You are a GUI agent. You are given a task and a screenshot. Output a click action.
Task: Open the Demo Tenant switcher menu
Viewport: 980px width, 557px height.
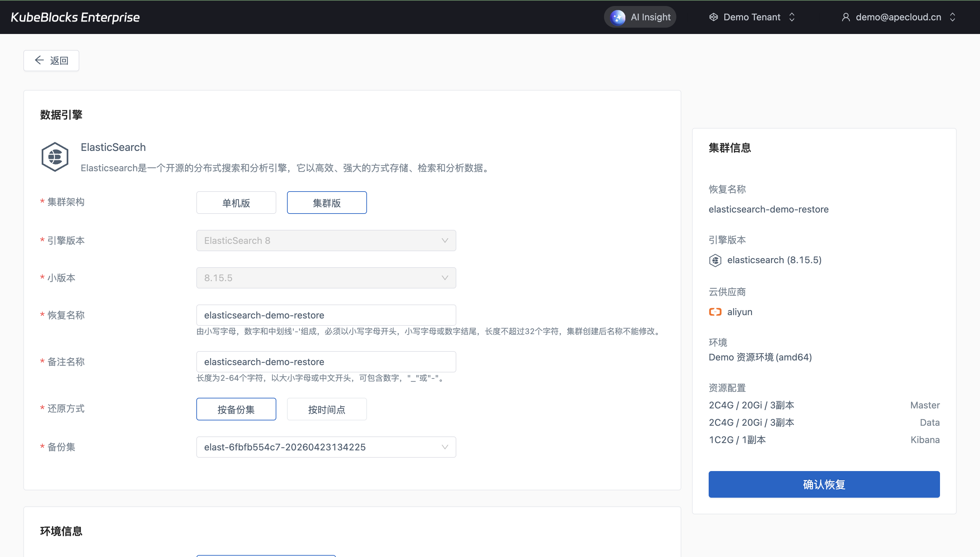[x=752, y=17]
